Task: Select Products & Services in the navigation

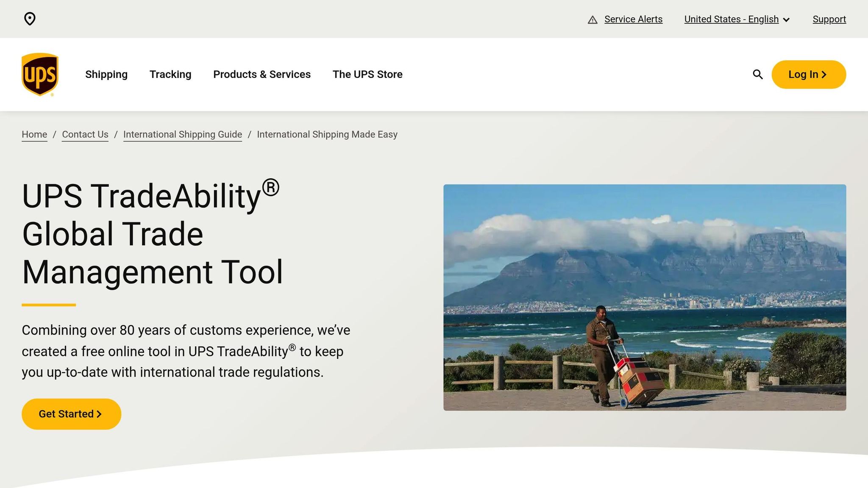Action: click(x=262, y=74)
